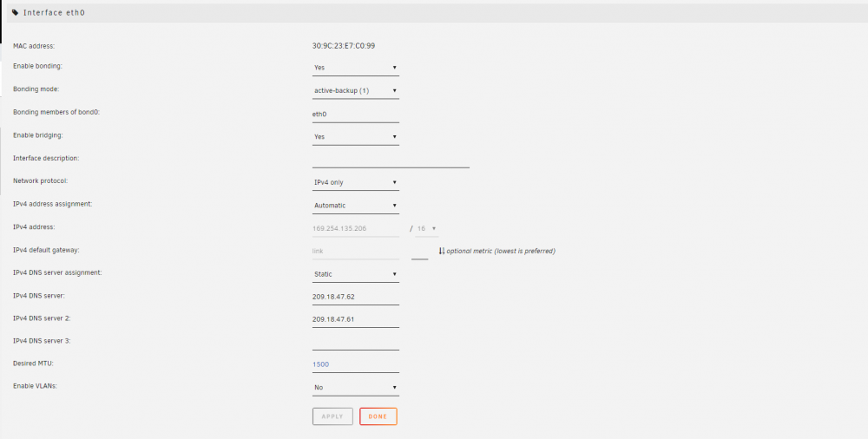Click the DONE button
Viewport: 868px width, 439px height.
point(378,416)
